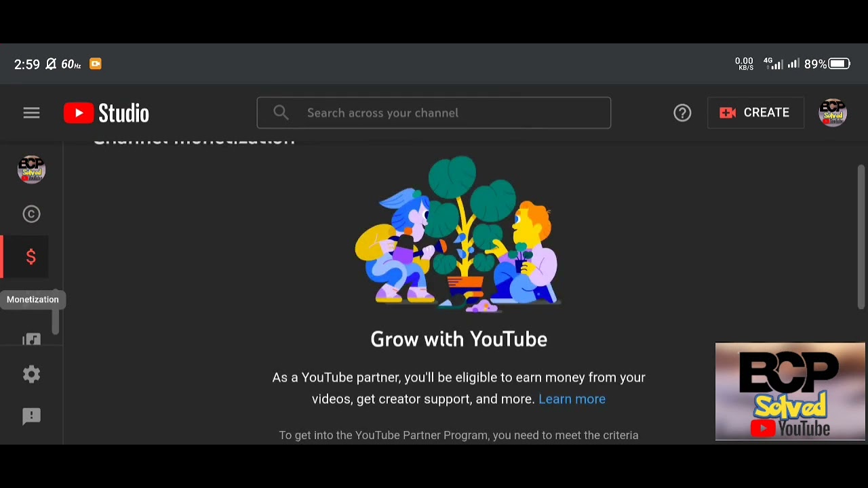Tap the 2:59 clock in status bar
The width and height of the screenshot is (868, 488).
coord(27,64)
